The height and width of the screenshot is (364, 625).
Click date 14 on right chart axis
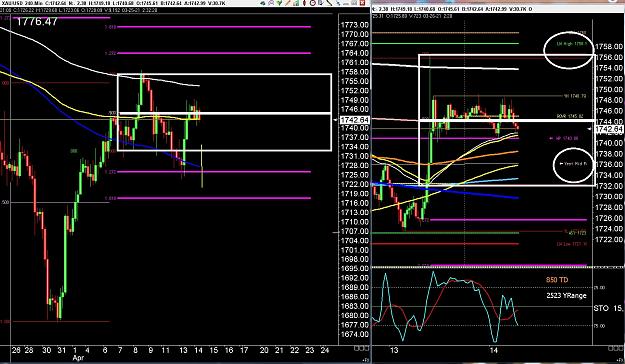click(493, 350)
